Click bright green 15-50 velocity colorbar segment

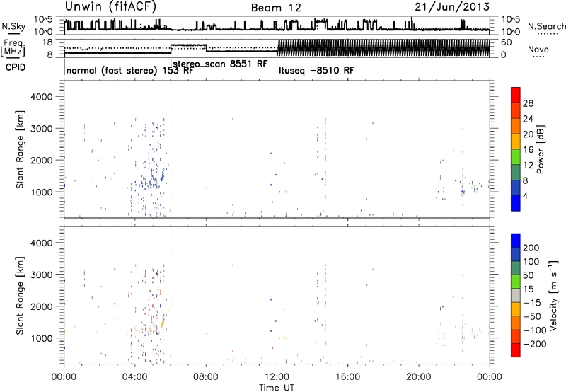point(516,282)
